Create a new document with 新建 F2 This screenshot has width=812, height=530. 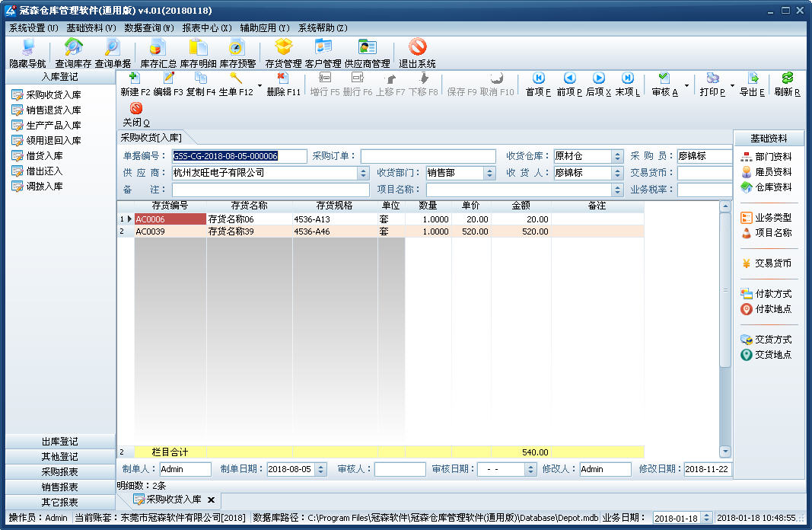pyautogui.click(x=135, y=85)
